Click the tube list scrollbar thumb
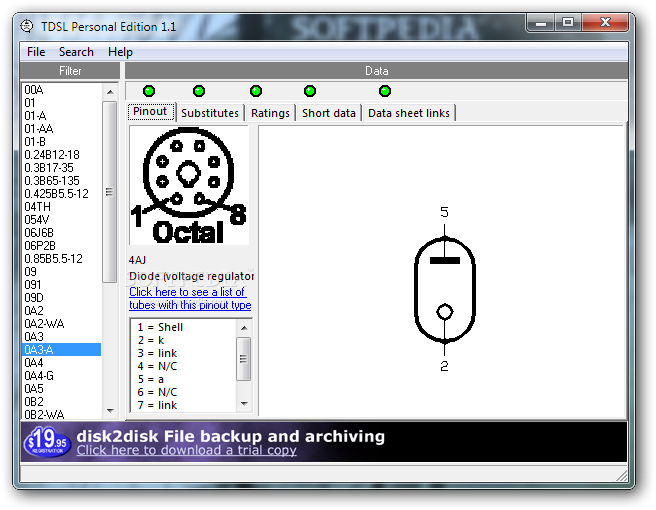The width and height of the screenshot is (656, 510). pyautogui.click(x=110, y=192)
